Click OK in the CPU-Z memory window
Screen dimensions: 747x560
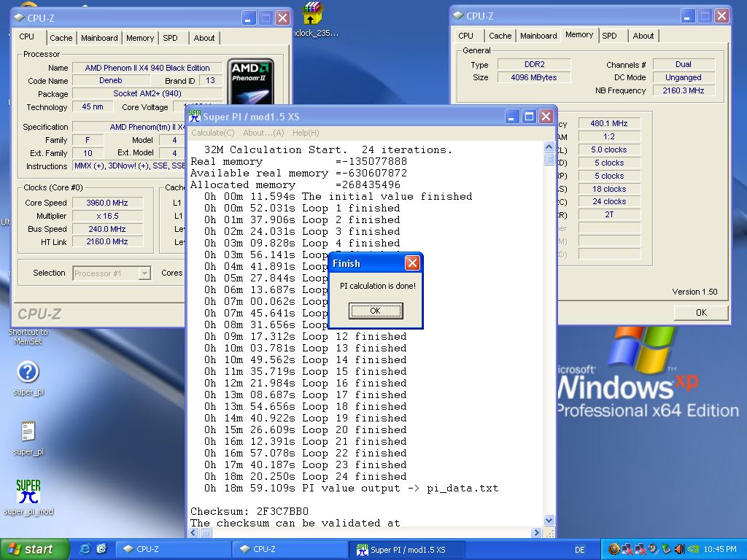pyautogui.click(x=701, y=312)
